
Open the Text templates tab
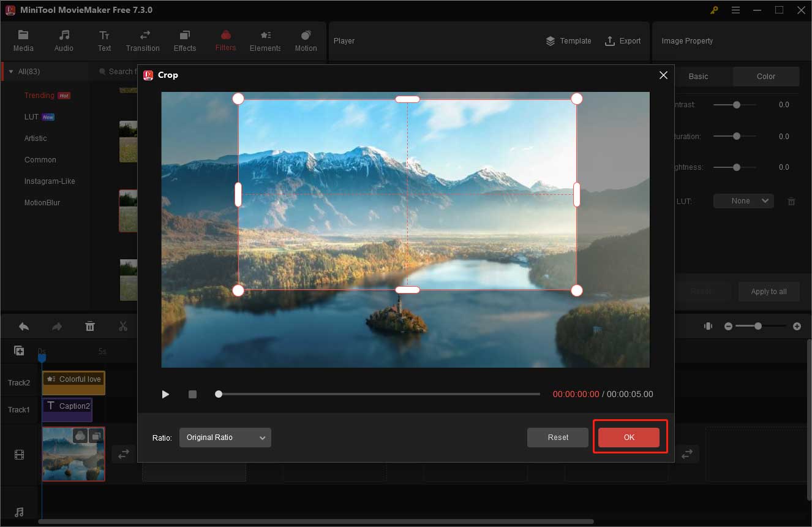(x=105, y=40)
